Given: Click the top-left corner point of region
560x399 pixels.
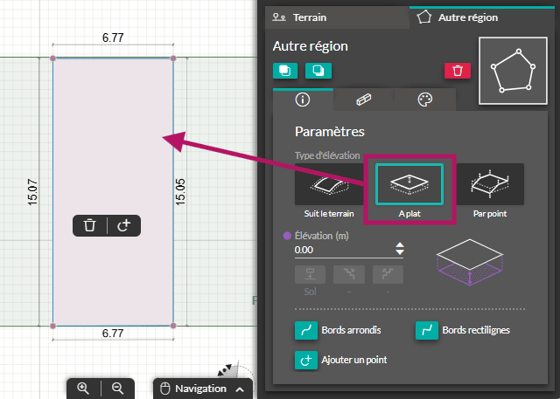Looking at the screenshot, I should click(53, 58).
